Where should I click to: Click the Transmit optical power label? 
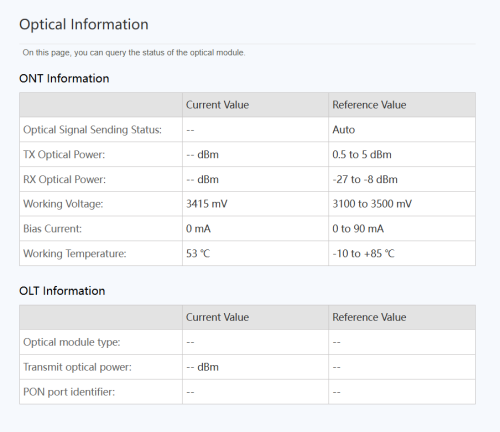pyautogui.click(x=77, y=367)
